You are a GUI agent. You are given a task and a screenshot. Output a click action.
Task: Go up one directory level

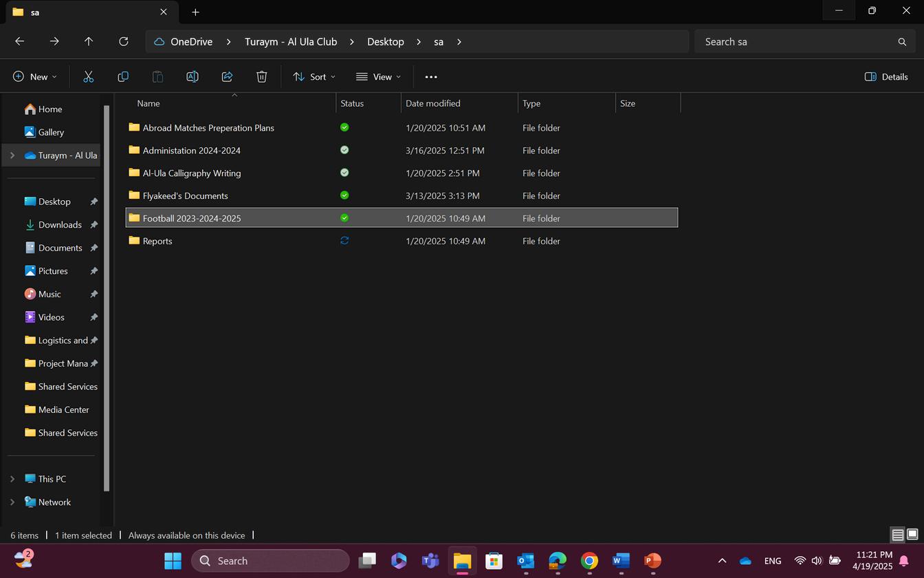click(x=89, y=42)
